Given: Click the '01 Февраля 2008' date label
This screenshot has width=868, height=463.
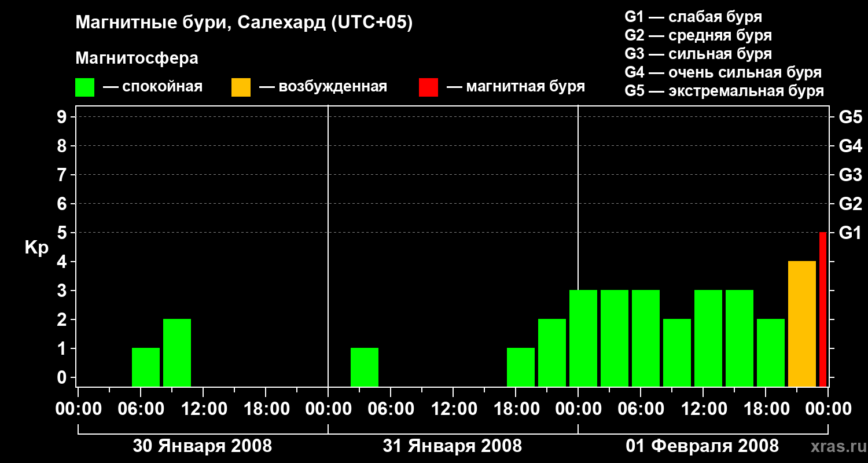Looking at the screenshot, I should point(703,446).
